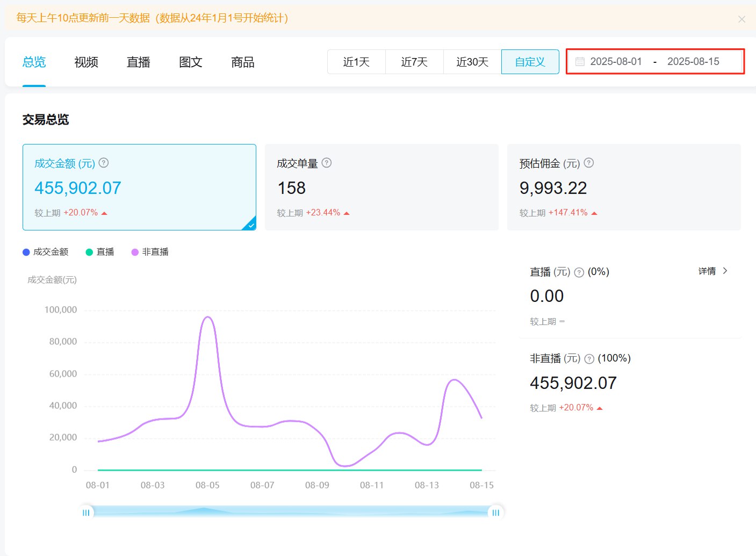Click help icon beside 直播 (元)
The width and height of the screenshot is (756, 556).
pyautogui.click(x=579, y=272)
